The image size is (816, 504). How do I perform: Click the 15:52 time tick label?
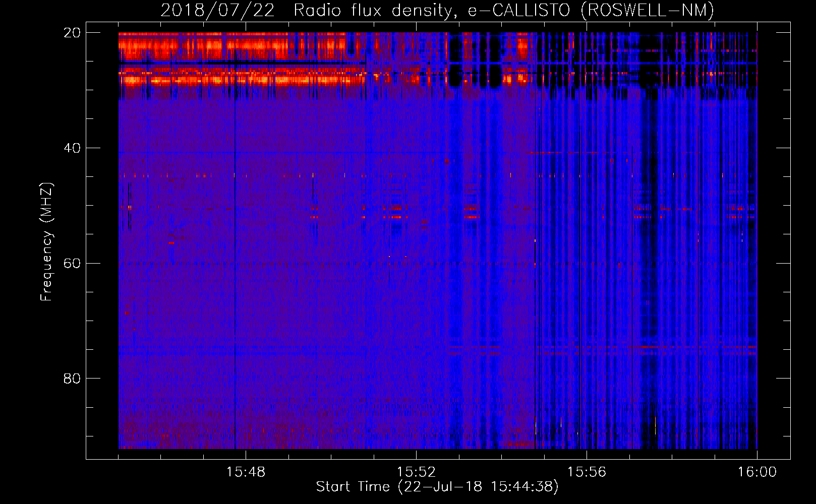click(x=416, y=472)
